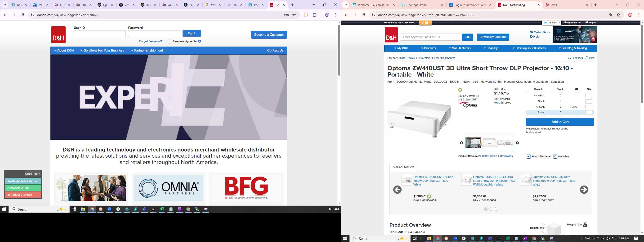This screenshot has width=644, height=242.
Task: Open Microsoft Teams from the left taskbar
Action: pyautogui.click(x=144, y=209)
